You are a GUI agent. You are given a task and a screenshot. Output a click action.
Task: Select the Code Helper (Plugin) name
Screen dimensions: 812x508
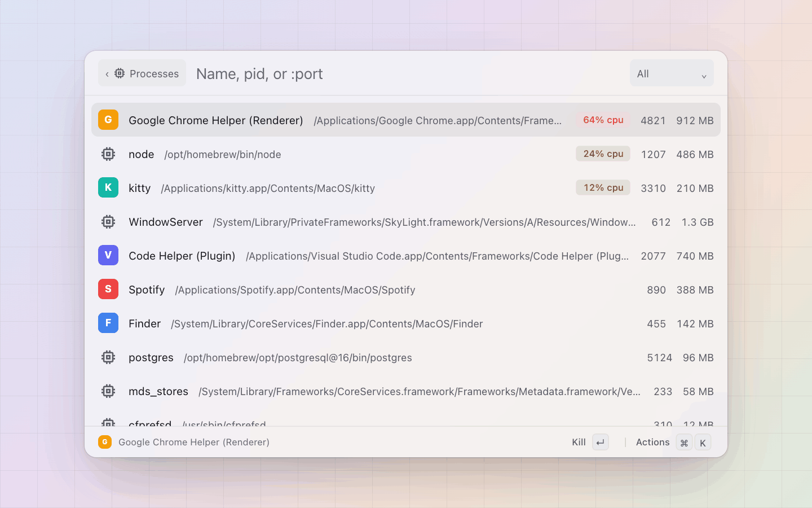(x=182, y=256)
